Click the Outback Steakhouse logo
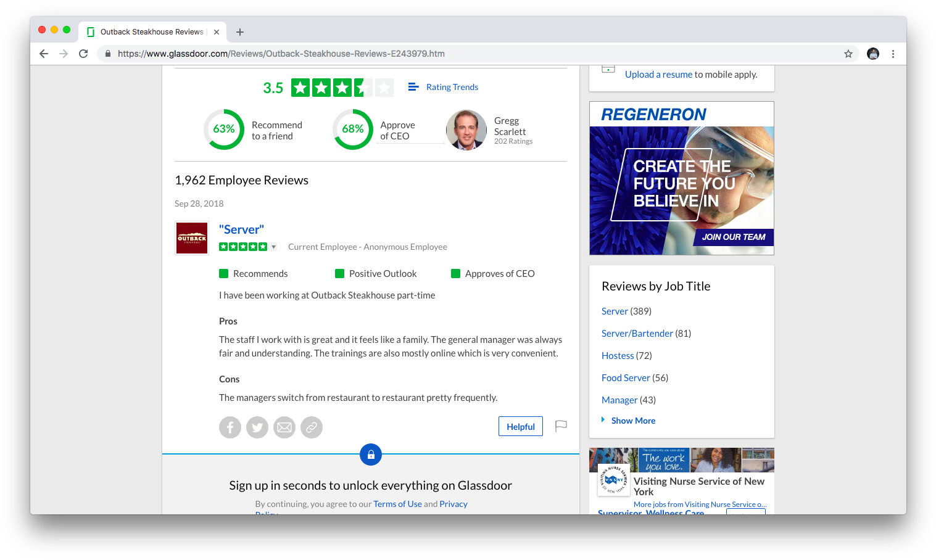The height and width of the screenshot is (560, 936). click(192, 238)
